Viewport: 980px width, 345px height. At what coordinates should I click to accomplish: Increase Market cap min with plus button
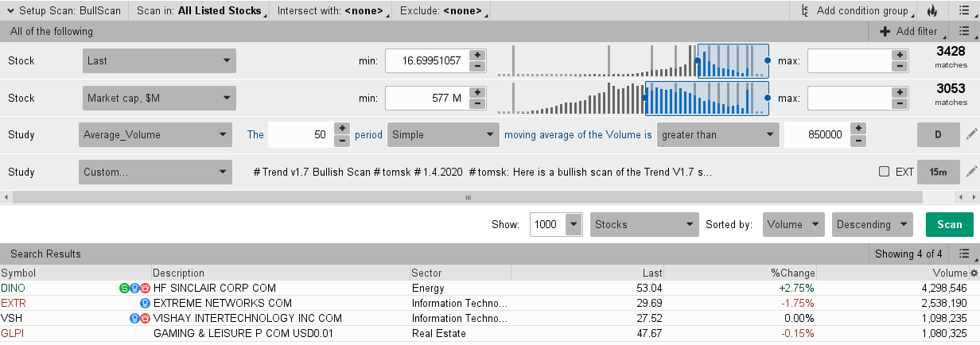[477, 92]
